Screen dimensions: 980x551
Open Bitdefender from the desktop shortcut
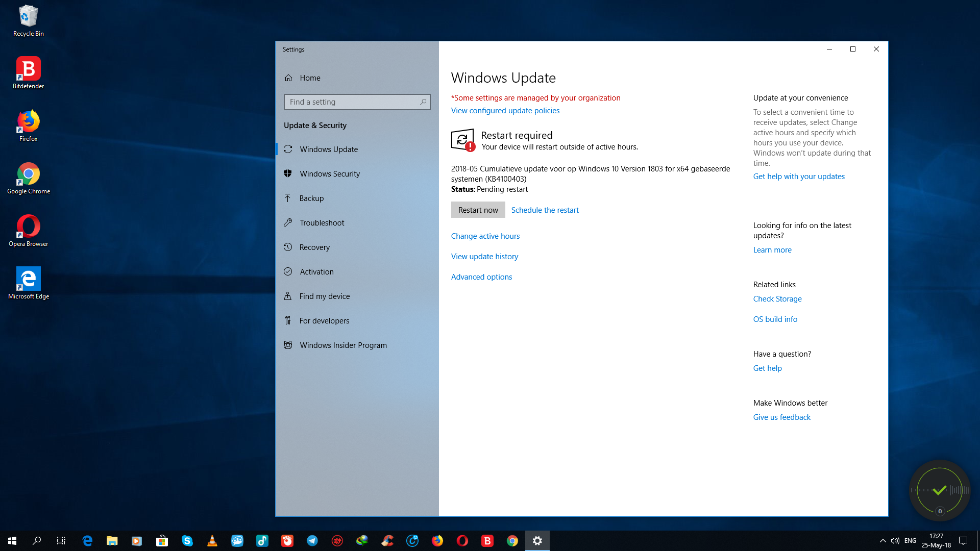click(29, 72)
